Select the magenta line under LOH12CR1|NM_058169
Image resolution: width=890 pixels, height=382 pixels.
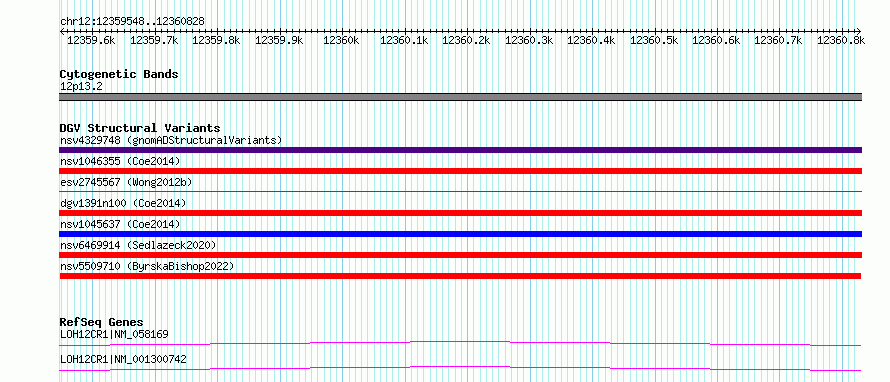tap(460, 343)
